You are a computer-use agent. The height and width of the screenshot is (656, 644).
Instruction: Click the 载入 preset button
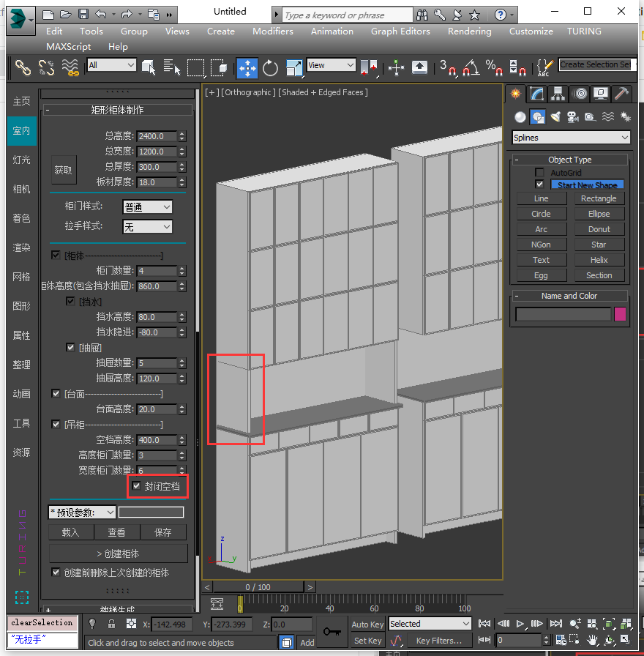pos(70,532)
